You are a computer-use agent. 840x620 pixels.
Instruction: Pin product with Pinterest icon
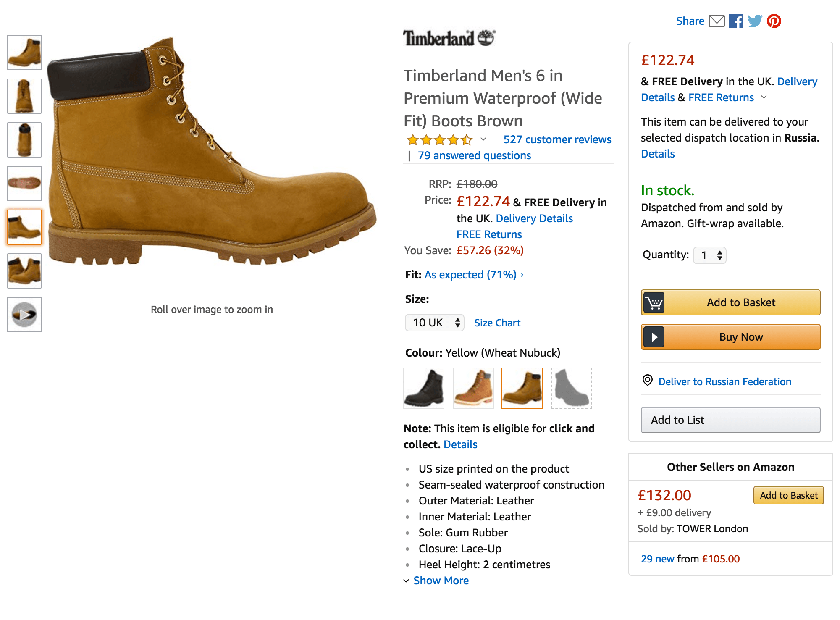(x=774, y=21)
